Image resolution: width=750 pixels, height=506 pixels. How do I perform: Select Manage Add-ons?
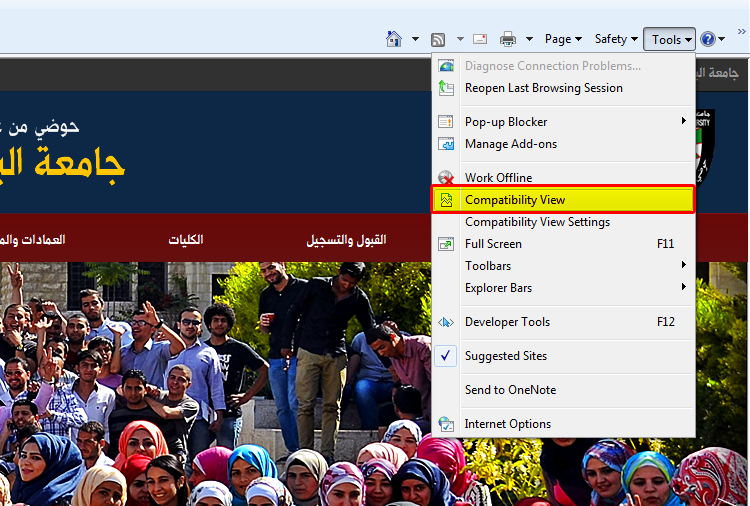click(563, 144)
